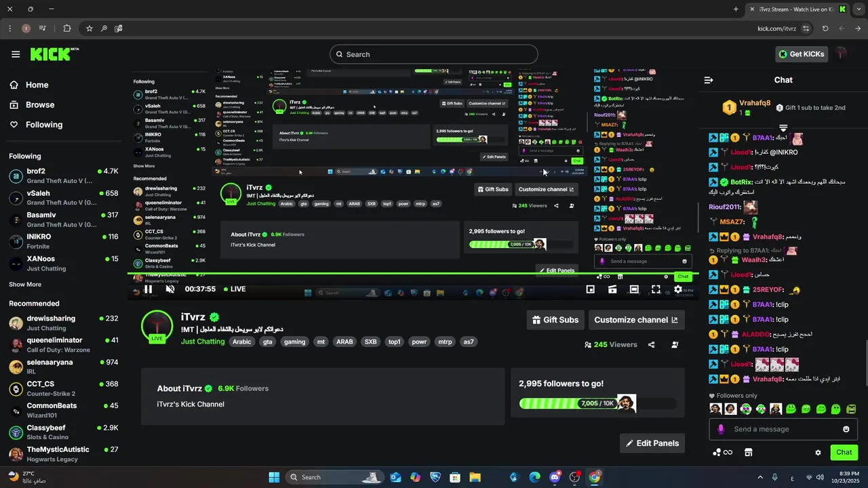The image size is (868, 488).
Task: Open vSaleh channel in sidebar
Action: coord(64,198)
